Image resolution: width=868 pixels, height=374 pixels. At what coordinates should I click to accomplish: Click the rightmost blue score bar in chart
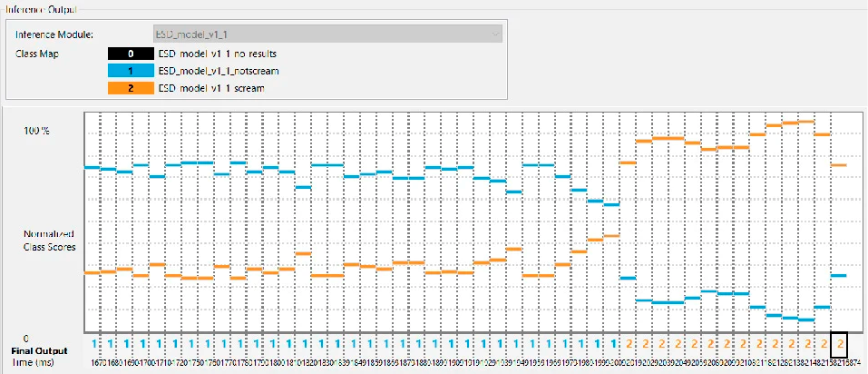tap(839, 275)
